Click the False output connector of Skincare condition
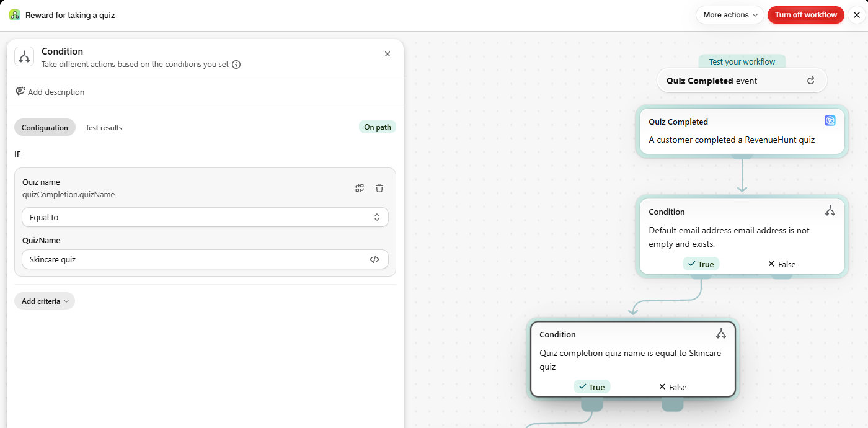Screen dimensions: 868x428 pyautogui.click(x=672, y=404)
